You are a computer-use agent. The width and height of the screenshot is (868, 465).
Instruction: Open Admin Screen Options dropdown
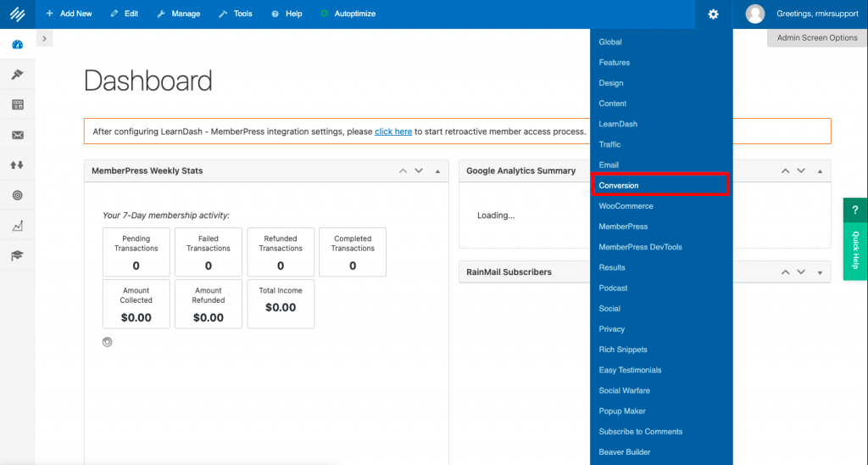[x=817, y=37]
